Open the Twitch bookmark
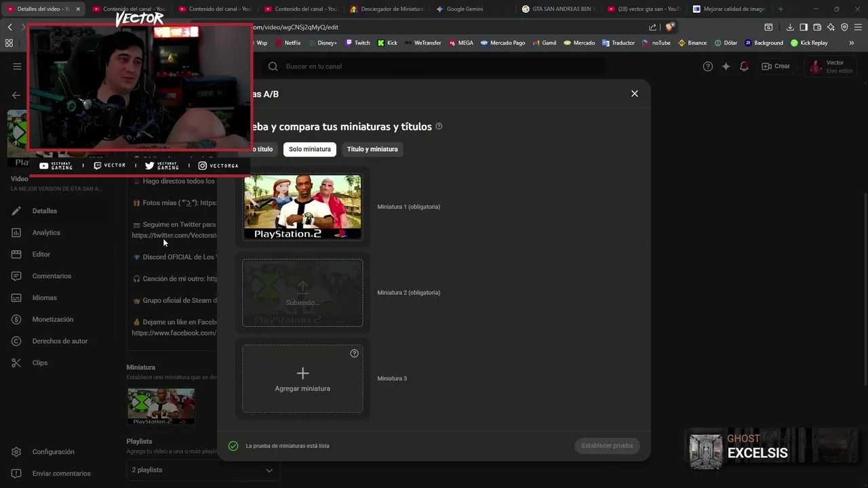 358,43
